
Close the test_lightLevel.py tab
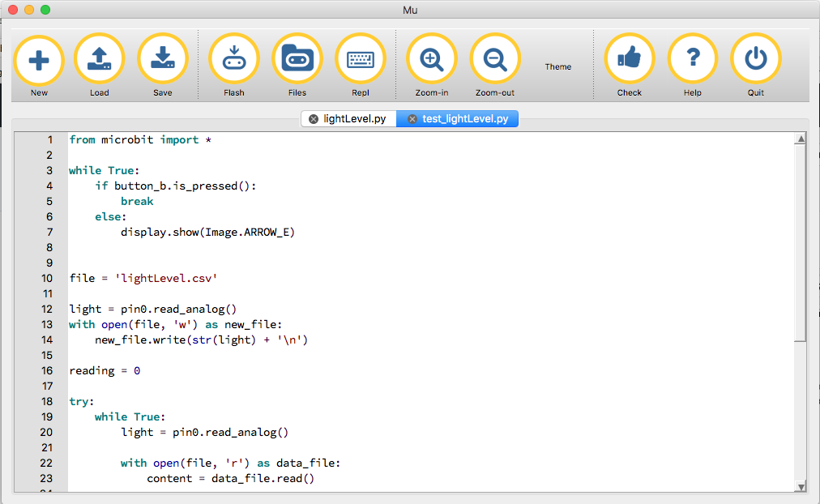412,119
